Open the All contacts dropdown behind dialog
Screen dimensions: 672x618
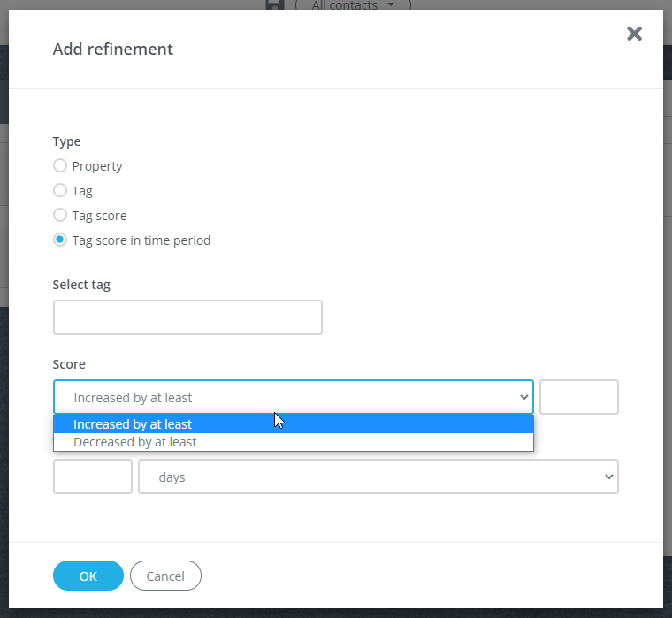pyautogui.click(x=353, y=5)
